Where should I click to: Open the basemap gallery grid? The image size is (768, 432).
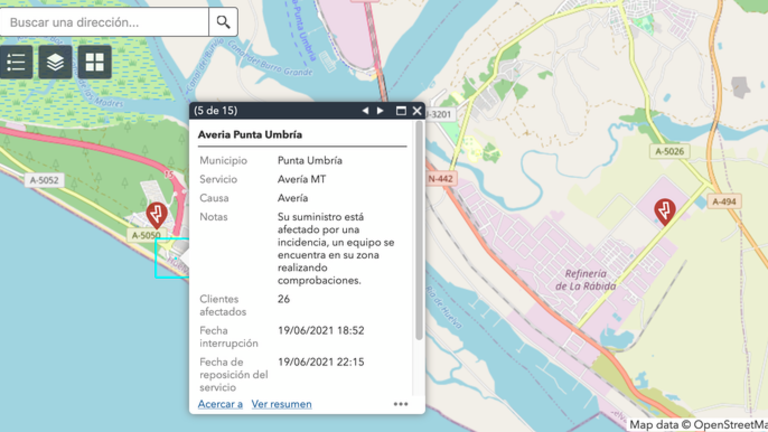[94, 62]
